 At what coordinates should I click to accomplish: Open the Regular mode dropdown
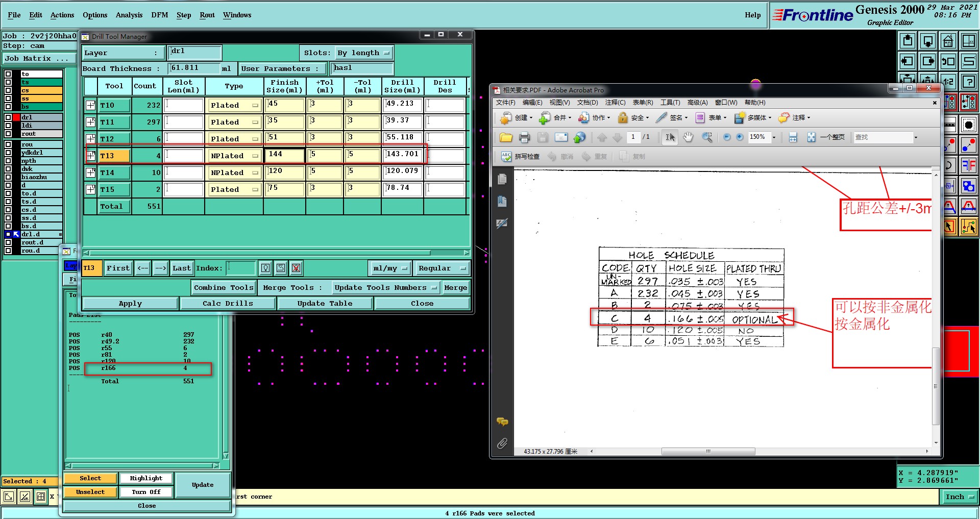coord(442,268)
